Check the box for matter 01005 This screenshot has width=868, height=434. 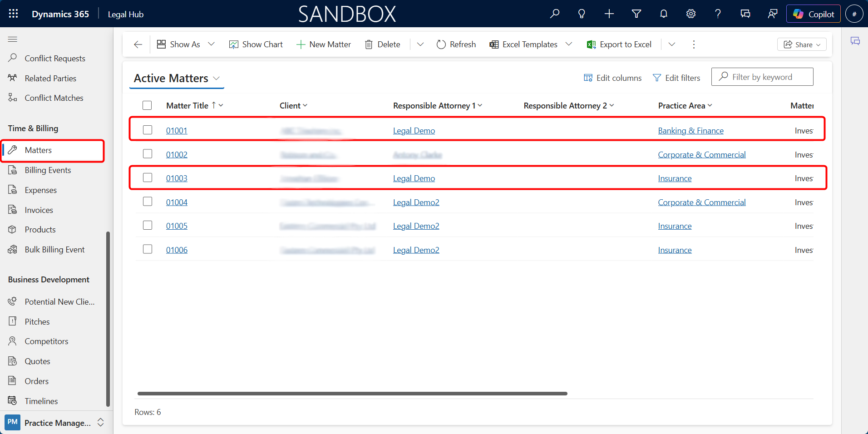(148, 225)
